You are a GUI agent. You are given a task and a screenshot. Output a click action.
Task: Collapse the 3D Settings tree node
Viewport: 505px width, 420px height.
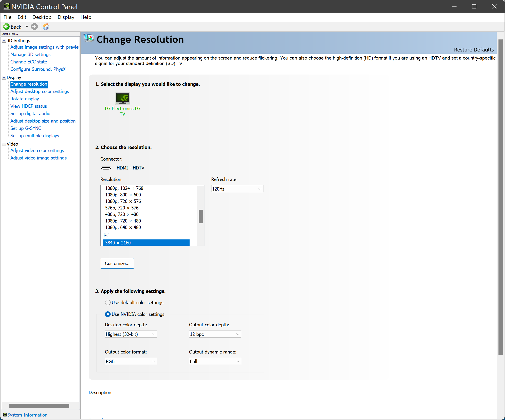pyautogui.click(x=4, y=41)
